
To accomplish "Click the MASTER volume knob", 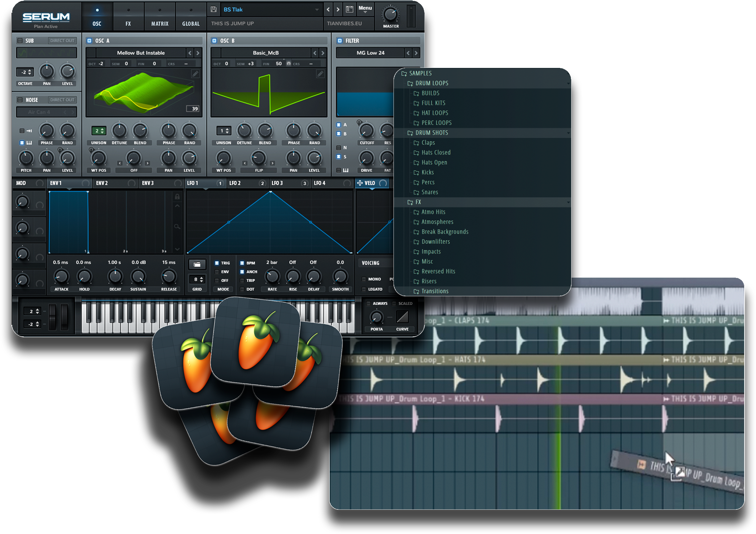I will 391,14.
